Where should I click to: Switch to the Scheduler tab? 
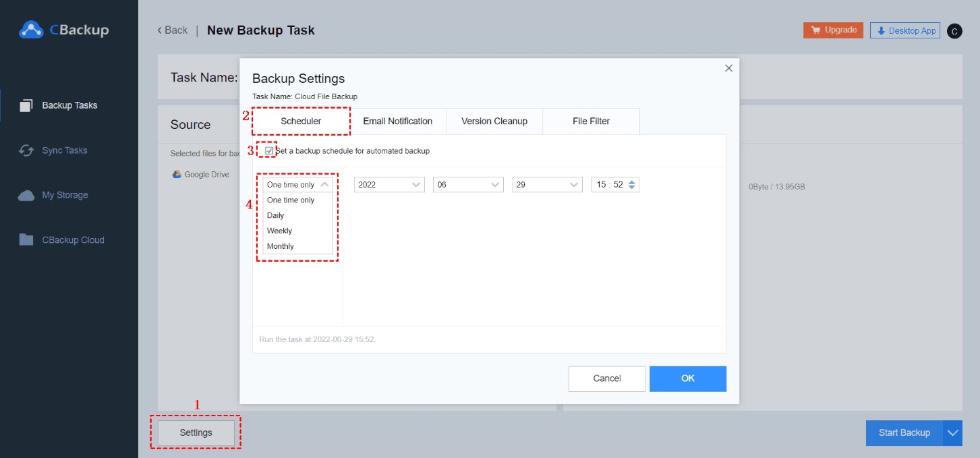[301, 121]
